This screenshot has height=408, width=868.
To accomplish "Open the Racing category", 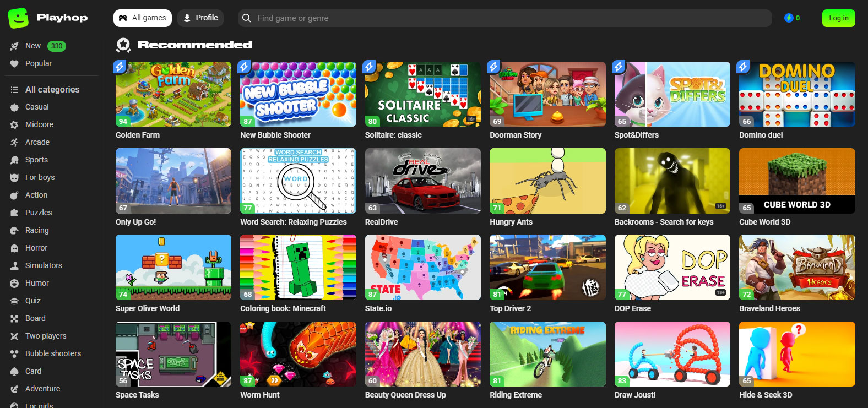I will pyautogui.click(x=37, y=231).
